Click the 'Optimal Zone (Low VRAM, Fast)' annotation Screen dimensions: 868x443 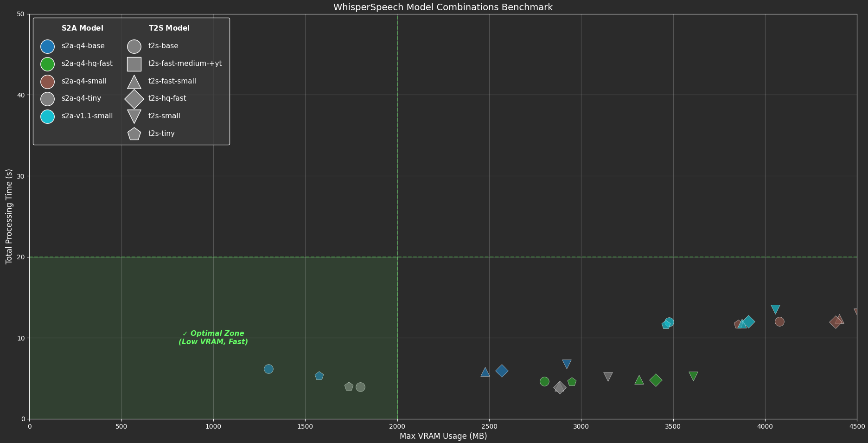point(213,338)
